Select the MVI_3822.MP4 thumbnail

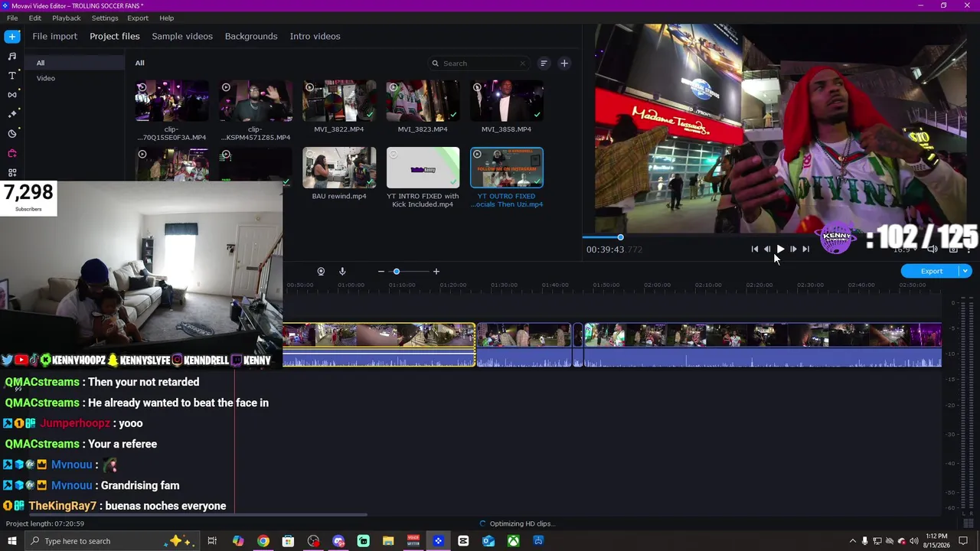point(339,101)
